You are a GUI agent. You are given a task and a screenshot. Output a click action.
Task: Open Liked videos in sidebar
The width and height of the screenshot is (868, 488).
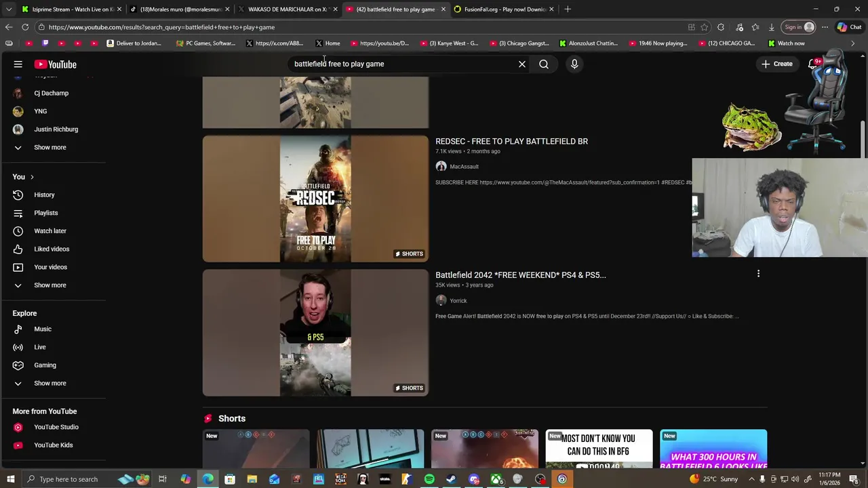coord(53,249)
